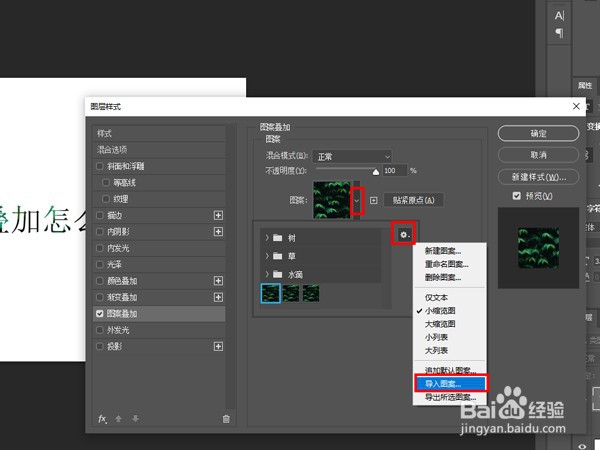Enable the 投影 checkbox
This screenshot has height=450, width=600.
[100, 346]
